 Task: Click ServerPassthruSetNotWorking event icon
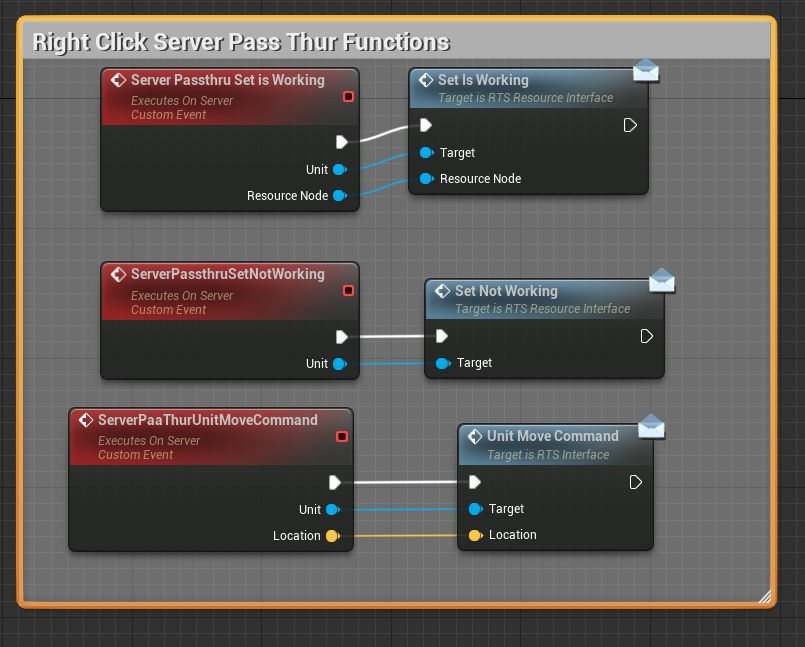pos(118,275)
